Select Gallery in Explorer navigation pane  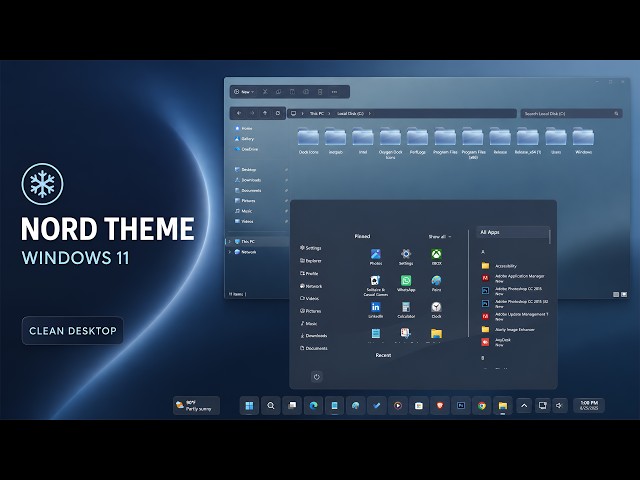pos(244,139)
